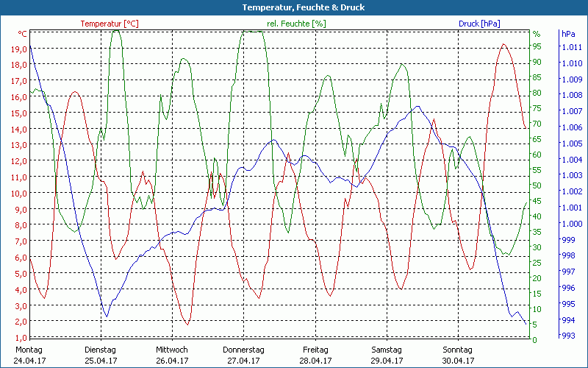The width and height of the screenshot is (588, 368).
Task: Click the chart title Temperatur, Feuchte & Druck
Action: [294, 7]
